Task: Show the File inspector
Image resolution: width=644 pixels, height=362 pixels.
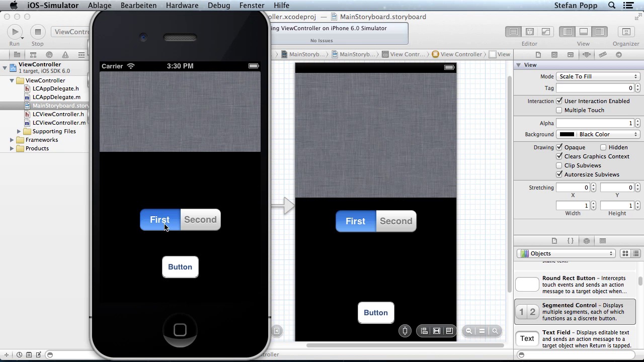Action: [538, 54]
